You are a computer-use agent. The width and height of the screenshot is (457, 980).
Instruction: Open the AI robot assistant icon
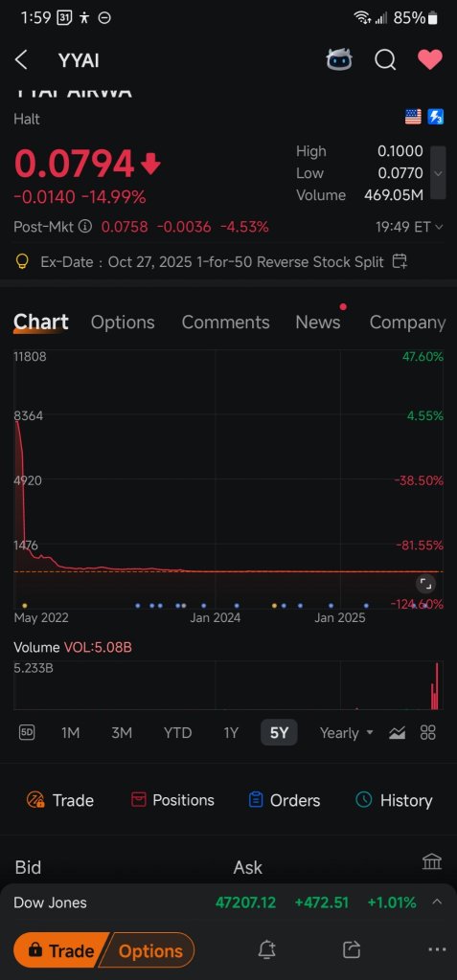[x=339, y=60]
